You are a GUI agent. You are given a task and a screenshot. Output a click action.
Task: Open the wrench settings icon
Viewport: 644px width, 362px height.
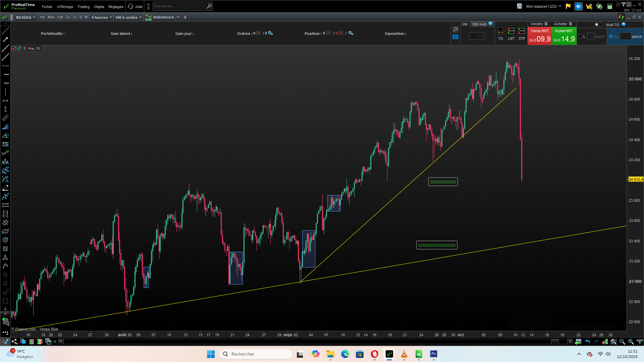click(x=455, y=29)
